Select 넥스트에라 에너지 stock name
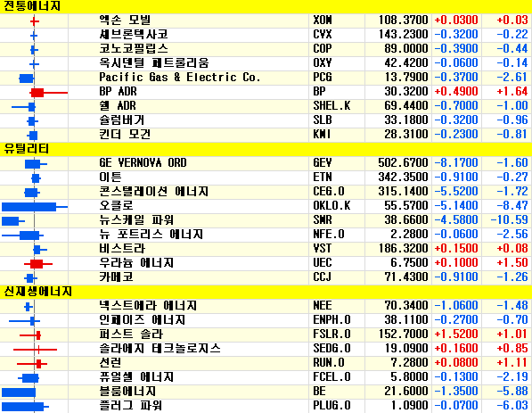The width and height of the screenshot is (532, 413). [x=148, y=306]
